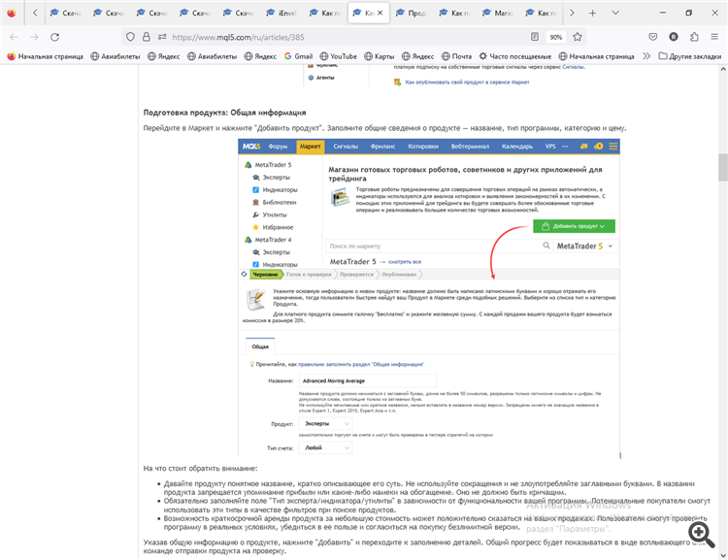Reset the 90% zoom level badge

556,37
